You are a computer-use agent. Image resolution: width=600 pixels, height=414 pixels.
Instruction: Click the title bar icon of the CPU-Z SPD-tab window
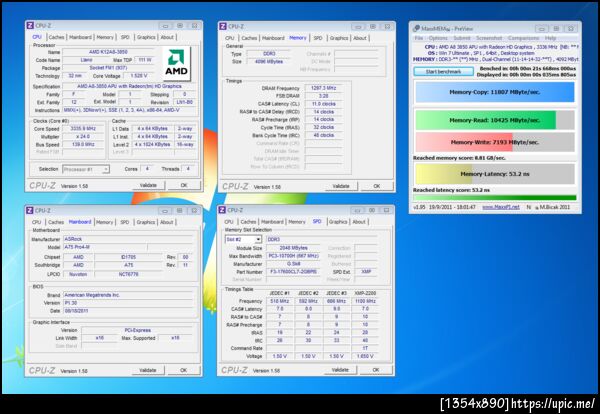pos(222,210)
